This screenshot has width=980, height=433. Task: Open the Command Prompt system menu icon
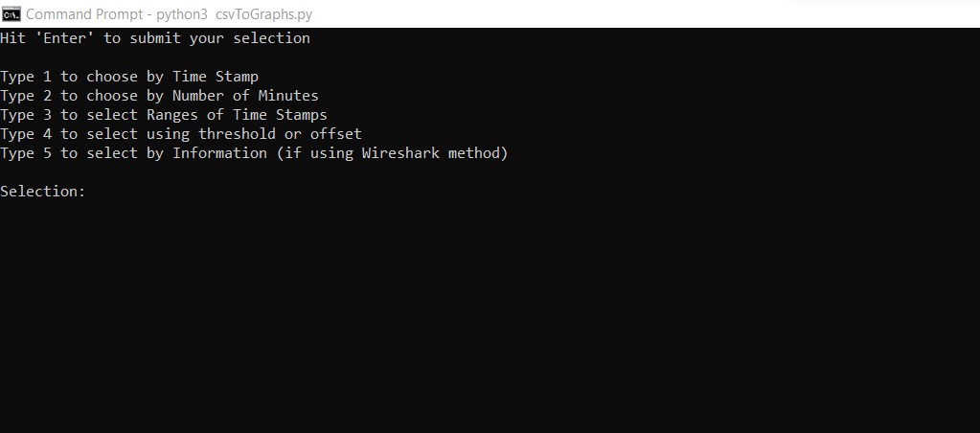point(11,13)
